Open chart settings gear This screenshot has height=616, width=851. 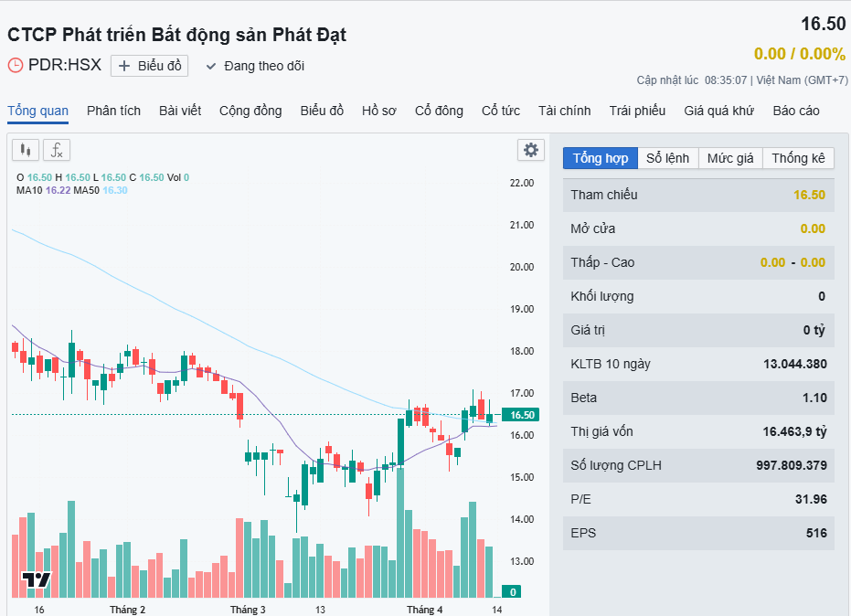pos(530,150)
